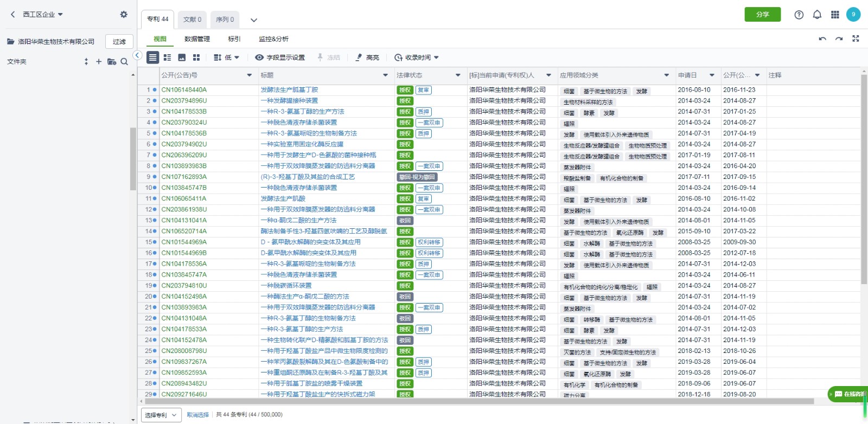The height and width of the screenshot is (424, 868).
Task: Click the 冻结 pin icon
Action: click(320, 57)
